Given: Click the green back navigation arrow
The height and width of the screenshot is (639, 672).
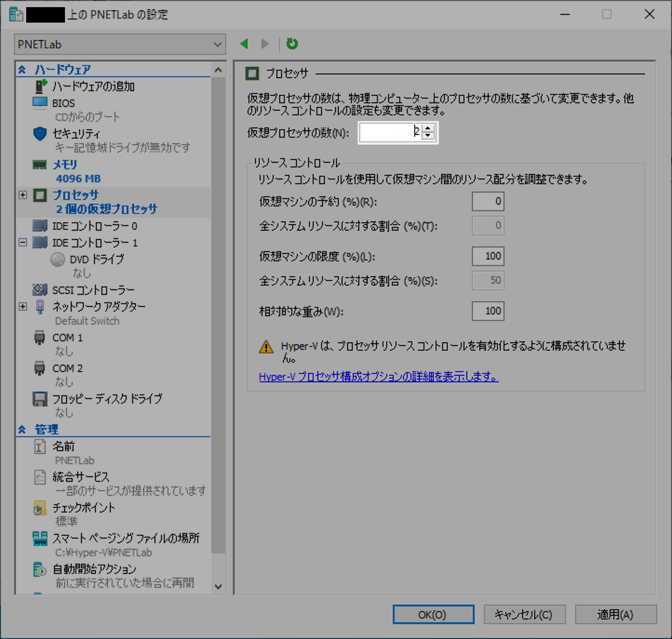Looking at the screenshot, I should tap(244, 43).
